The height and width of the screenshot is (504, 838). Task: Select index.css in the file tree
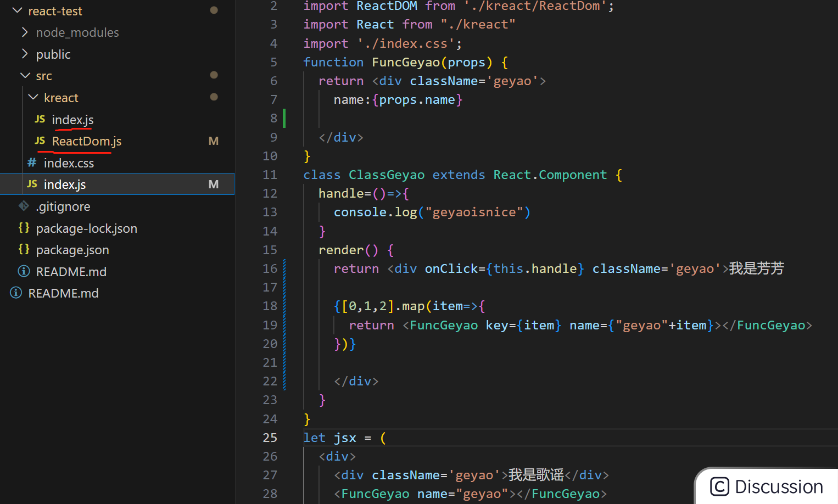[69, 163]
